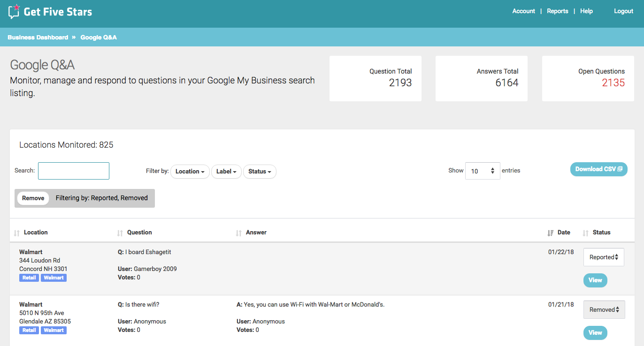Sort table by Location column
Screen dimensions: 644x346
pyautogui.click(x=36, y=233)
